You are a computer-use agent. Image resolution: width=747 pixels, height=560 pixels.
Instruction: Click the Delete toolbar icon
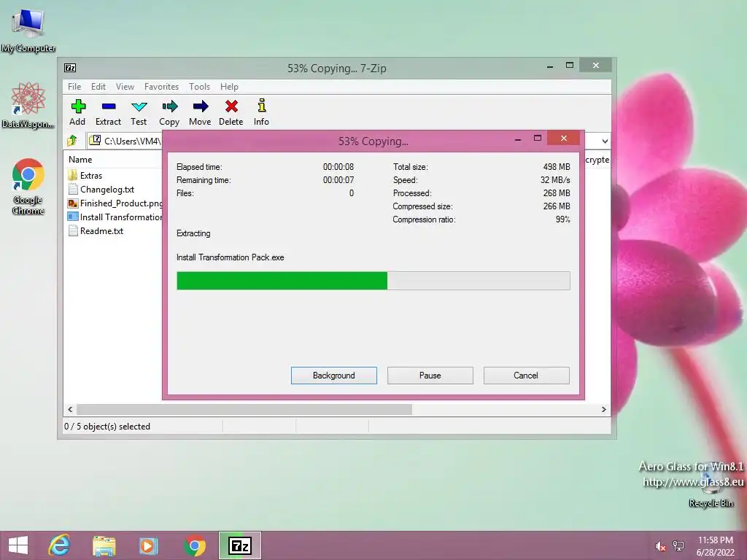[231, 112]
